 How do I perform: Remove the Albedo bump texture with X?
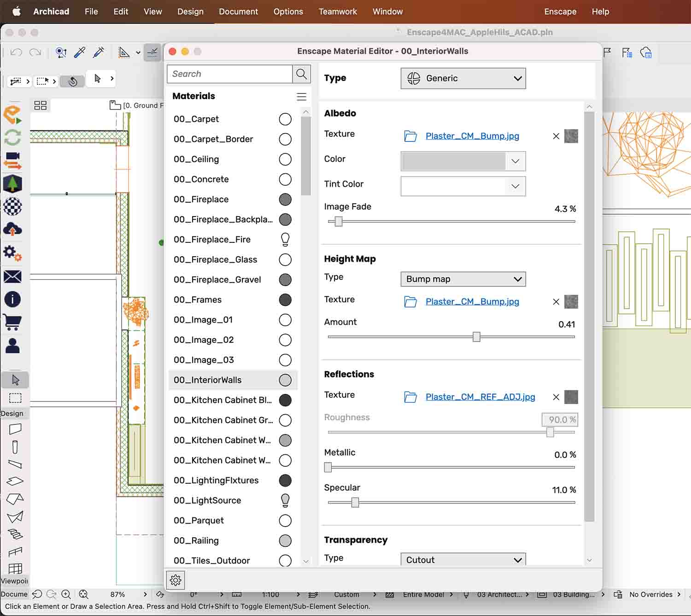pyautogui.click(x=556, y=136)
